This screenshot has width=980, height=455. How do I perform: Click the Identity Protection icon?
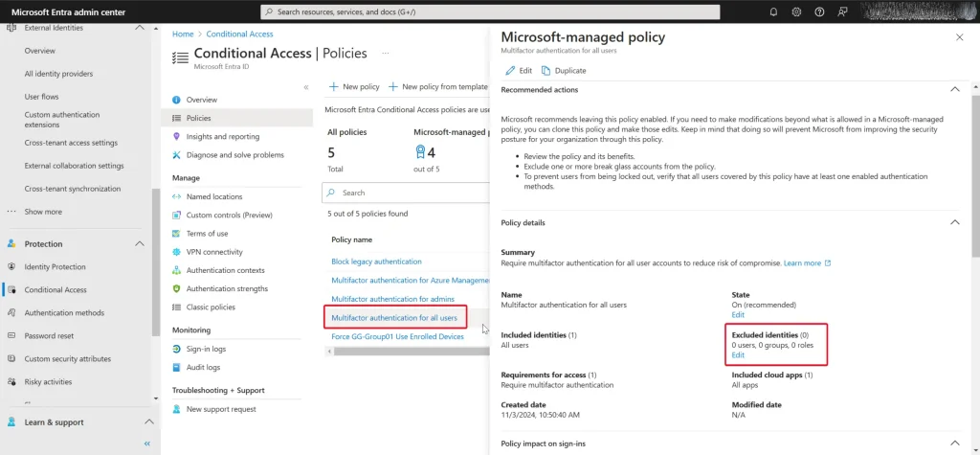click(11, 266)
